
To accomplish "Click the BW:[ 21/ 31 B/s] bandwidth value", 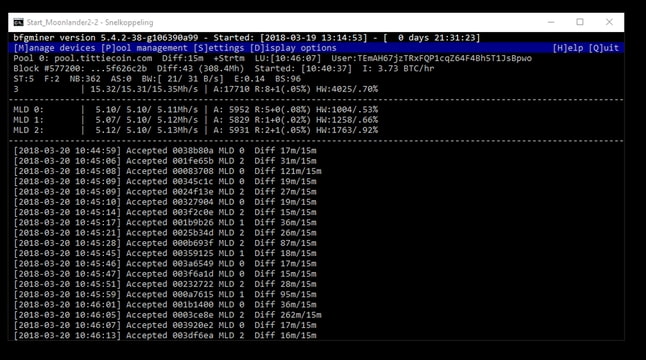I will click(183, 79).
